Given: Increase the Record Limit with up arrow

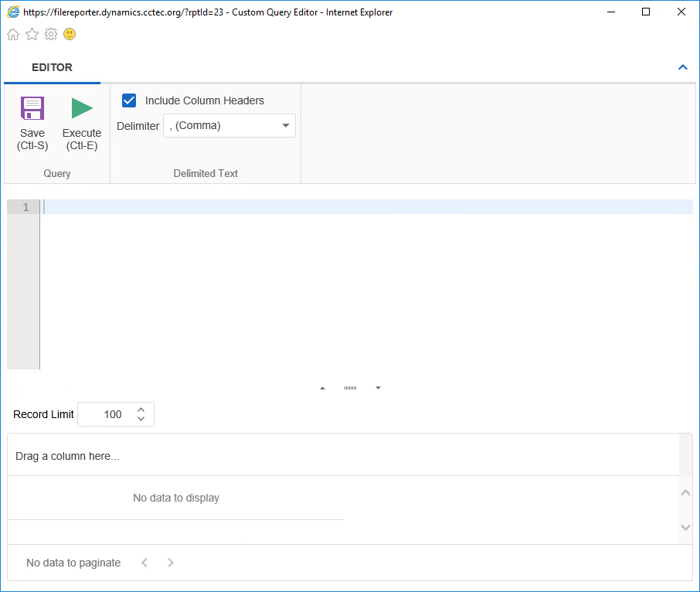Looking at the screenshot, I should tap(141, 410).
